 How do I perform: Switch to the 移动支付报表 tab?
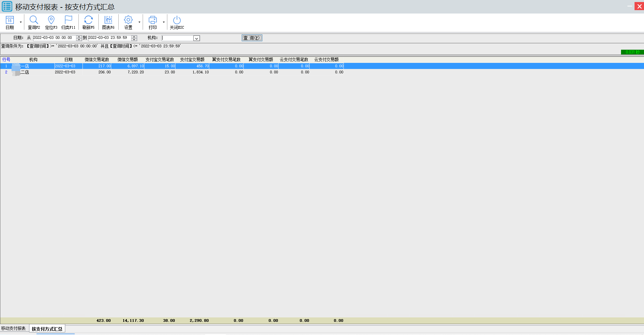(14, 329)
